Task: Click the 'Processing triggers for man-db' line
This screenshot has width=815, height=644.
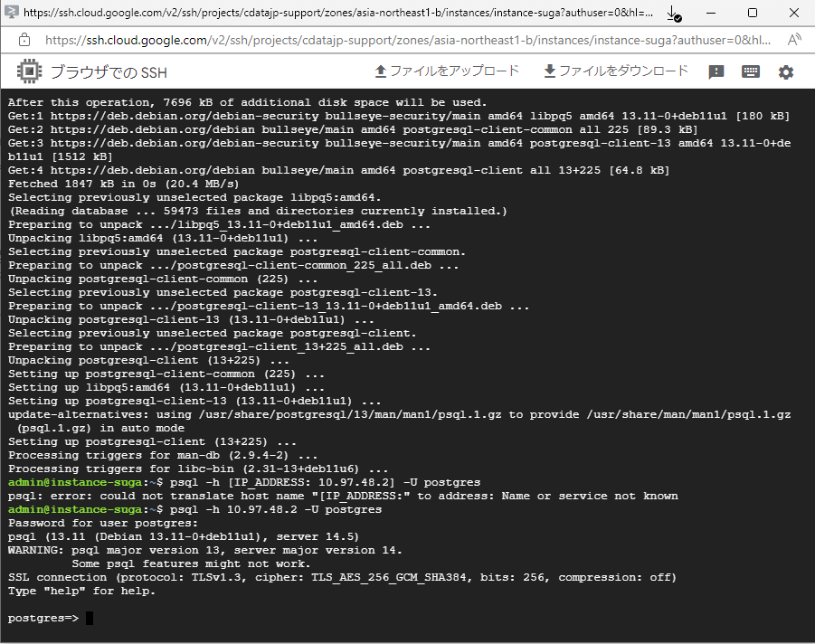Action: pyautogui.click(x=163, y=455)
